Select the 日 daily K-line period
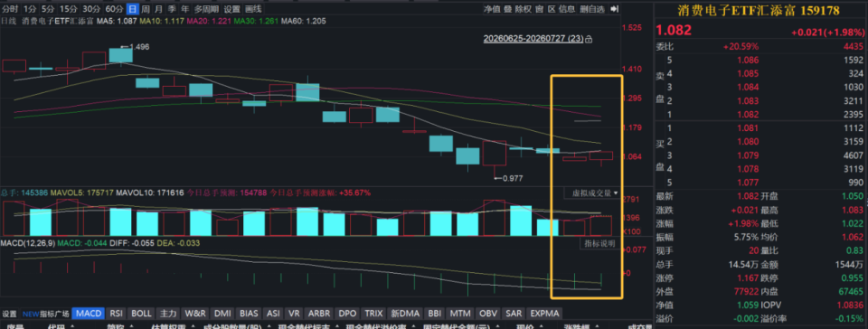868x329 pixels. [132, 9]
